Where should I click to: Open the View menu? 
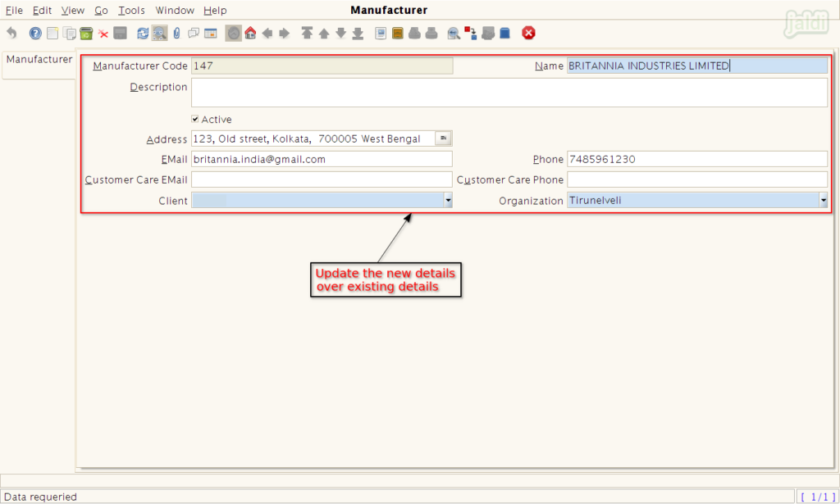coord(73,10)
